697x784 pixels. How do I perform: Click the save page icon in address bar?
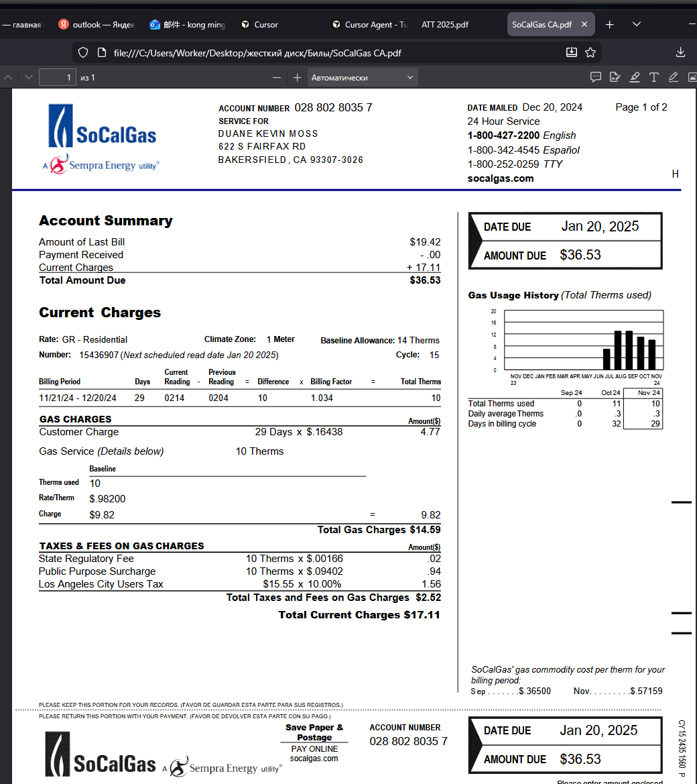[x=572, y=52]
